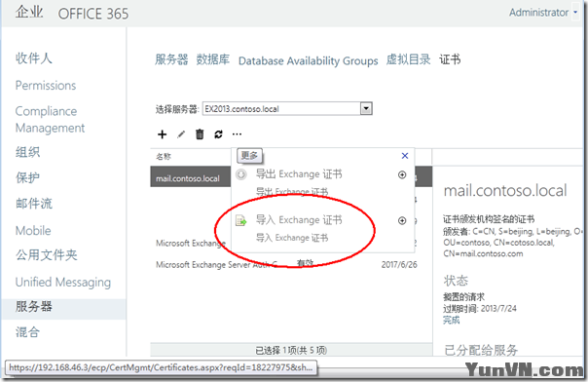Open the more options ellipsis menu

coord(237,134)
